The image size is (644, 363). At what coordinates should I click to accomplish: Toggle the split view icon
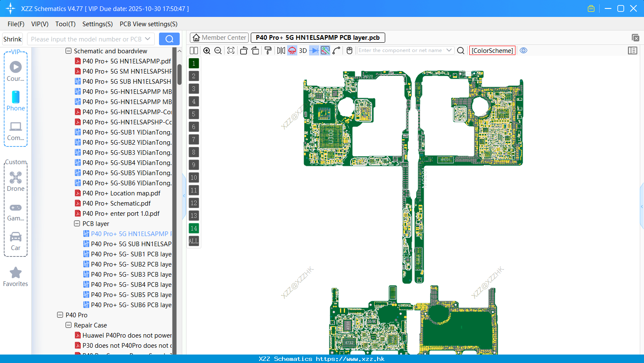coord(194,50)
